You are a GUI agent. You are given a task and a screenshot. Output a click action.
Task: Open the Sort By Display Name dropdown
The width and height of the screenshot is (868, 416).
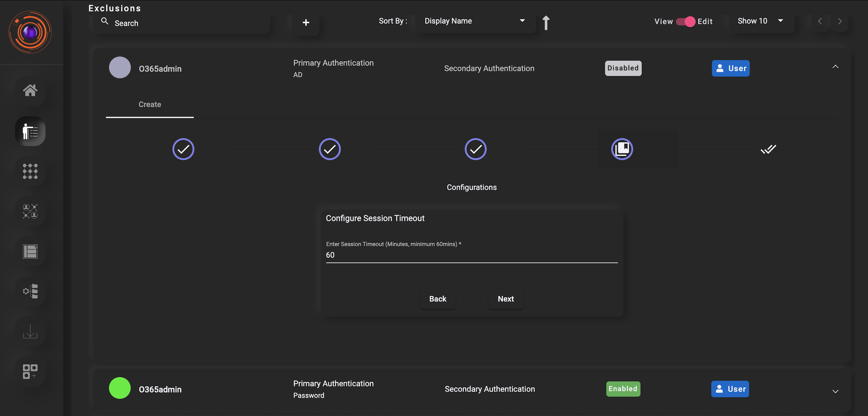point(475,21)
